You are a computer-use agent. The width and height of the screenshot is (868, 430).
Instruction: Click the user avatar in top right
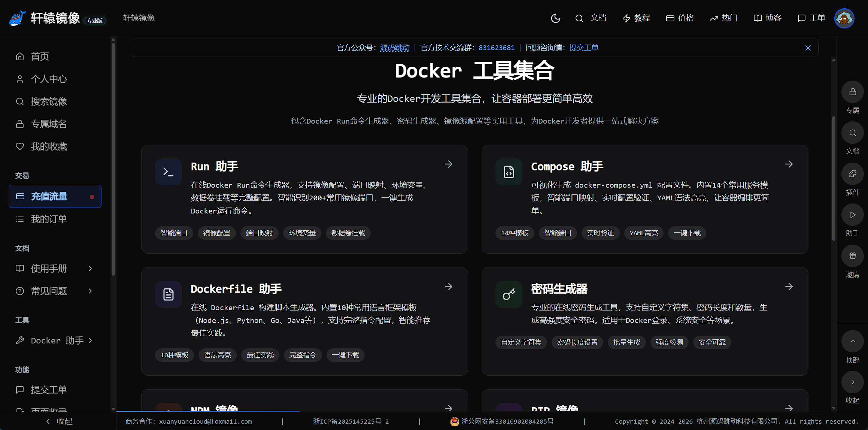coord(844,18)
